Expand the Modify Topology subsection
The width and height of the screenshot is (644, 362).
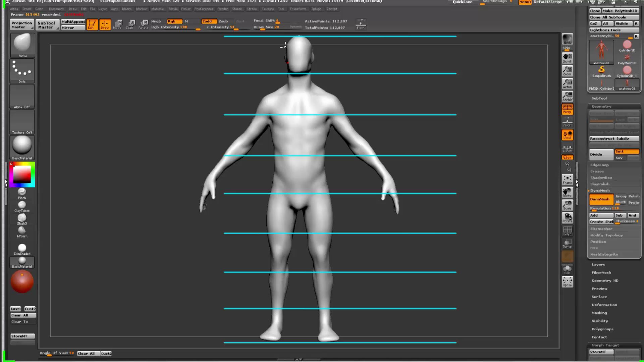[x=606, y=235]
